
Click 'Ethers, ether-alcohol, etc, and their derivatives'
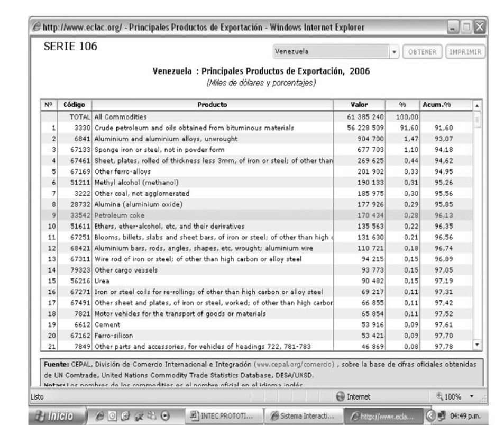169,226
